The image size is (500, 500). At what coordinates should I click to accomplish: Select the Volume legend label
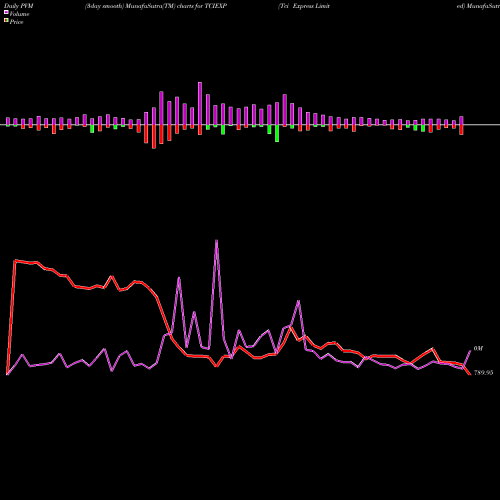(x=19, y=14)
